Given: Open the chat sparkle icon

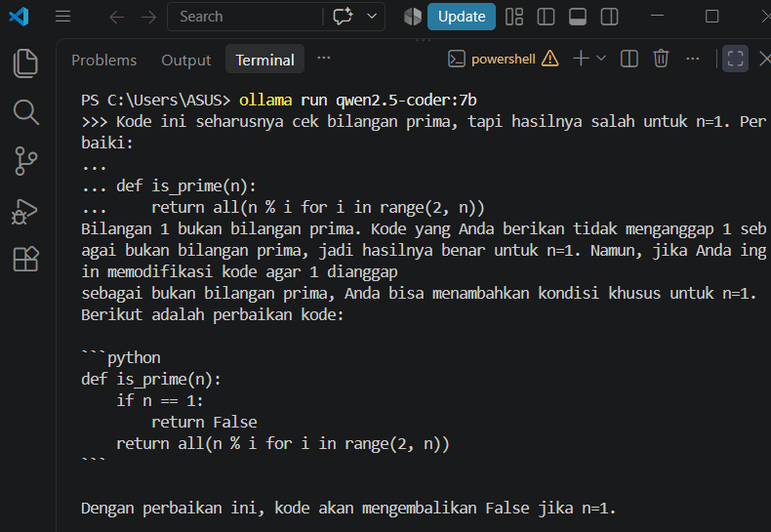Looking at the screenshot, I should pyautogui.click(x=343, y=17).
